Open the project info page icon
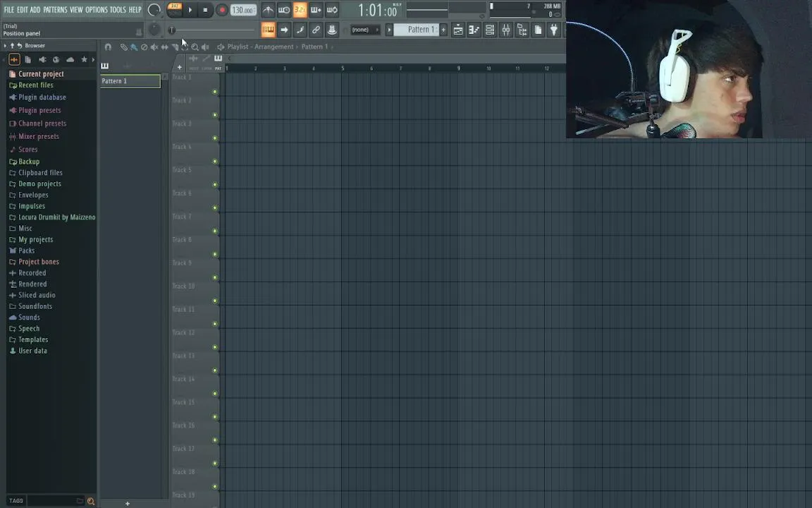812x508 pixels. pyautogui.click(x=538, y=30)
